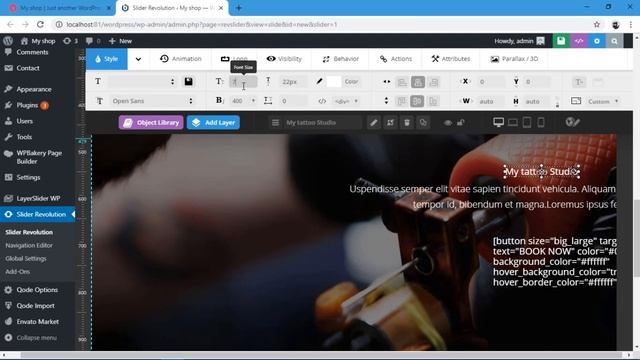Click the Add Layer button
This screenshot has width=640, height=360.
pyautogui.click(x=213, y=122)
